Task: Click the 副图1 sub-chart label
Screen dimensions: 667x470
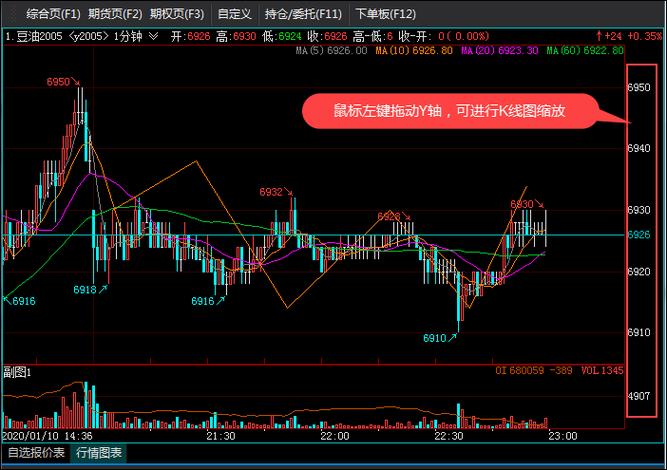Action: (x=18, y=372)
